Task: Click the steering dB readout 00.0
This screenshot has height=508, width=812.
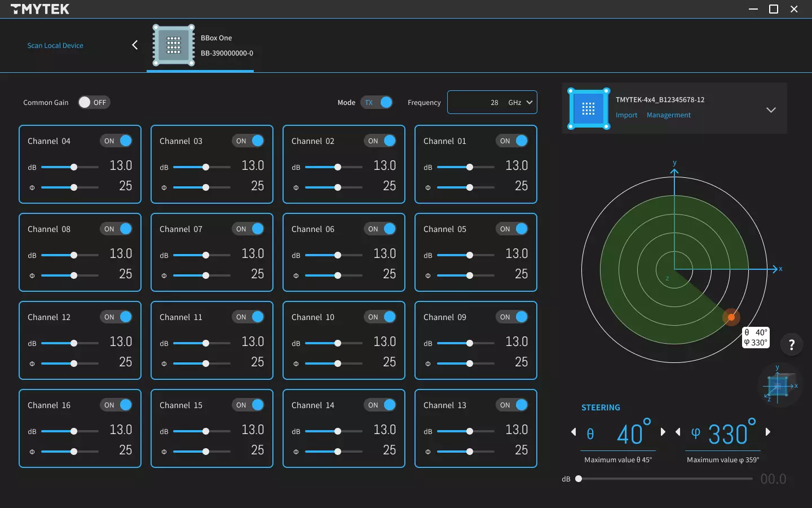Action: (x=773, y=479)
